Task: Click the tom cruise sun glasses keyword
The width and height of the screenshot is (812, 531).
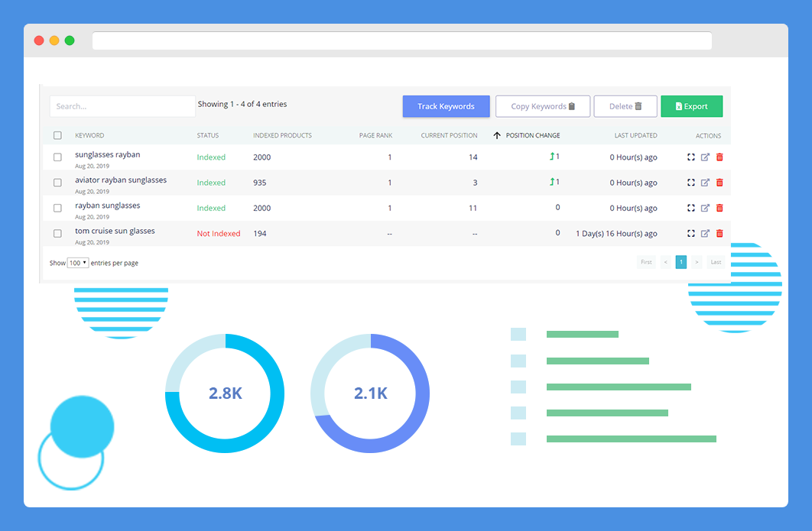Action: coord(115,230)
